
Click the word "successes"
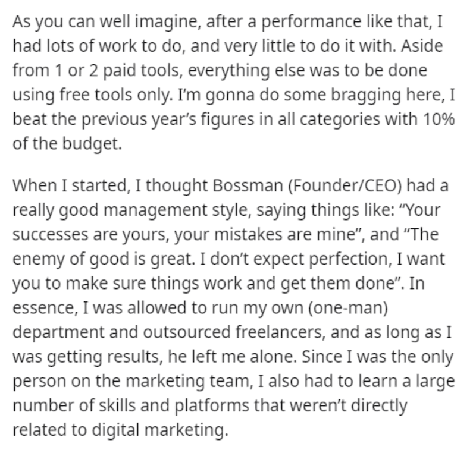tap(50, 235)
